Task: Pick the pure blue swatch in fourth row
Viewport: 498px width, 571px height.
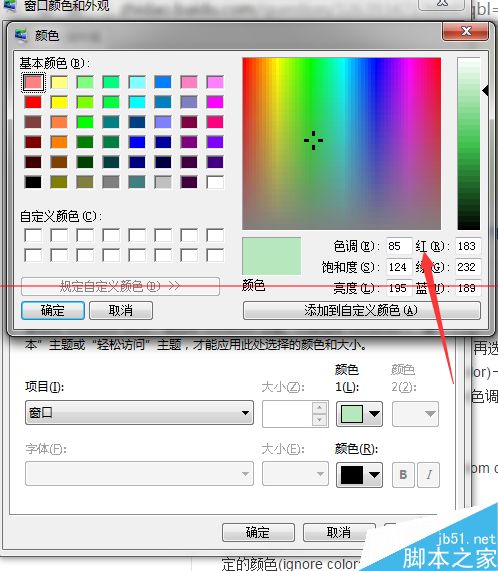Action: coord(137,142)
